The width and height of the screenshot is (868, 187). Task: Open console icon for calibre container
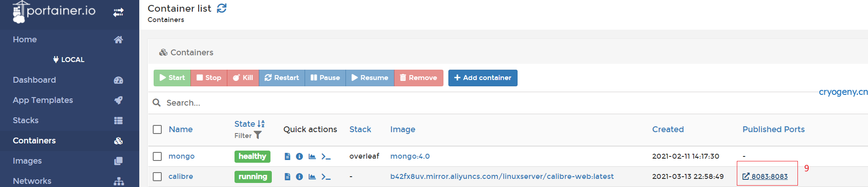(x=326, y=177)
